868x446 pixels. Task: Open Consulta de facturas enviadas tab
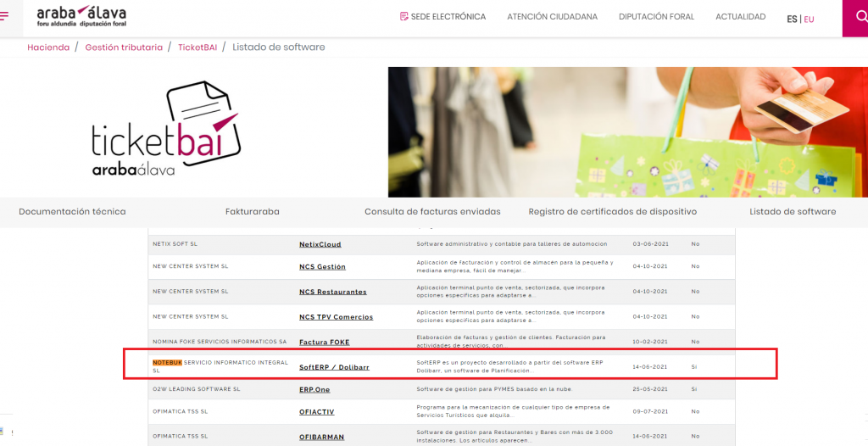[x=432, y=212]
